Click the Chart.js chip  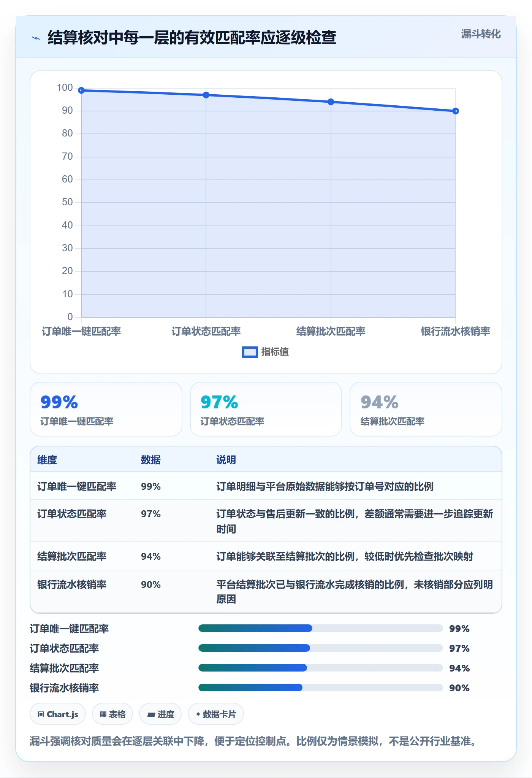click(x=58, y=714)
